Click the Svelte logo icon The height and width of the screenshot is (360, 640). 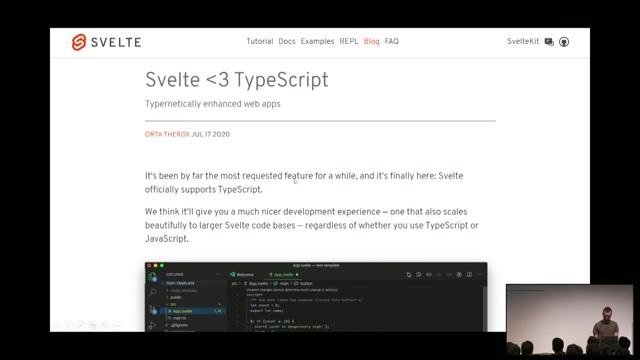[x=79, y=42]
